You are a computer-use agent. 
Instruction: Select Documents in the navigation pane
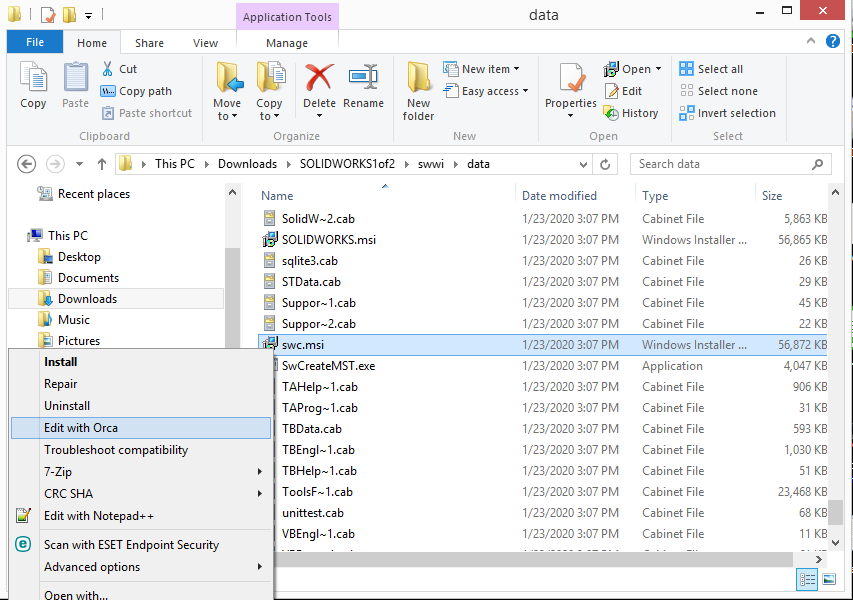tap(88, 278)
